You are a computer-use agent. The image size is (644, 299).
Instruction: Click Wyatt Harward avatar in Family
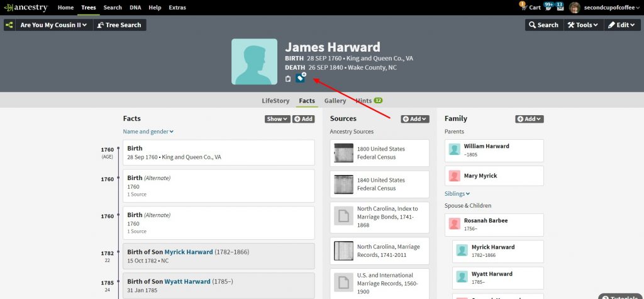point(462,277)
